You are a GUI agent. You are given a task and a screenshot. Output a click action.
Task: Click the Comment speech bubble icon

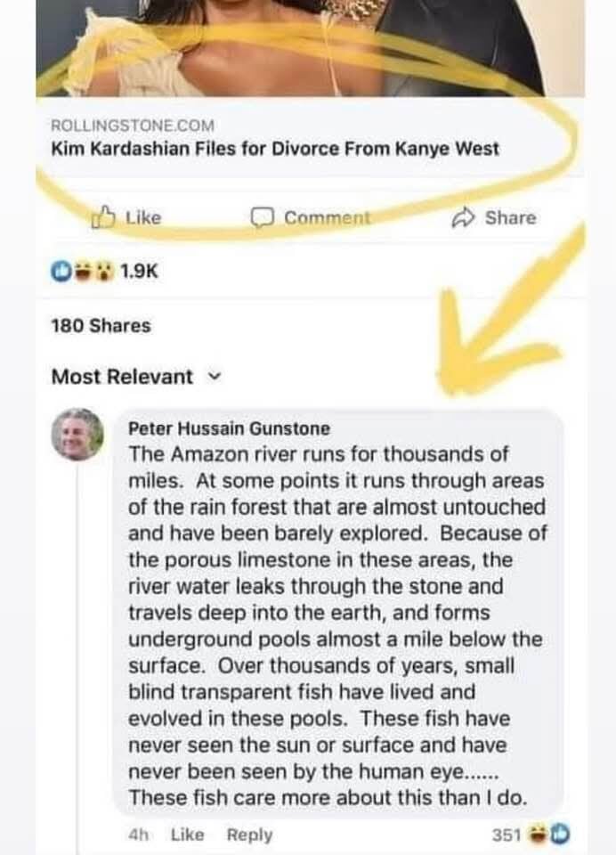(x=263, y=217)
